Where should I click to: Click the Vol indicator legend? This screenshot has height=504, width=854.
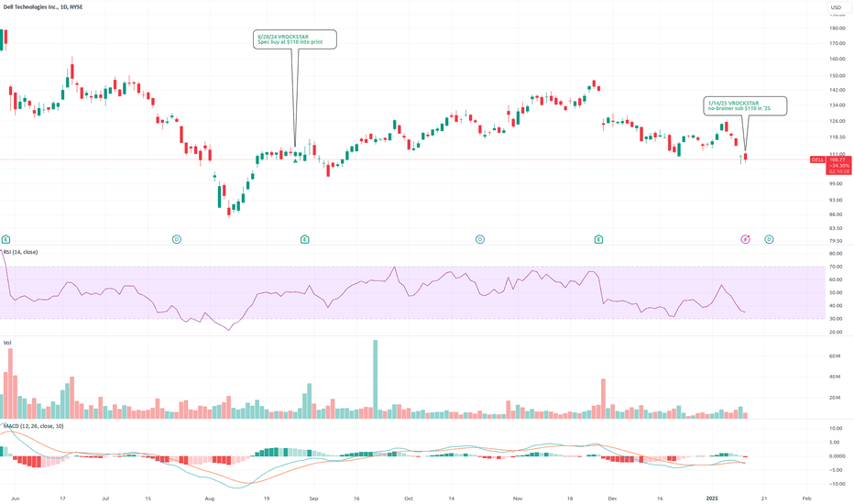tap(7, 343)
